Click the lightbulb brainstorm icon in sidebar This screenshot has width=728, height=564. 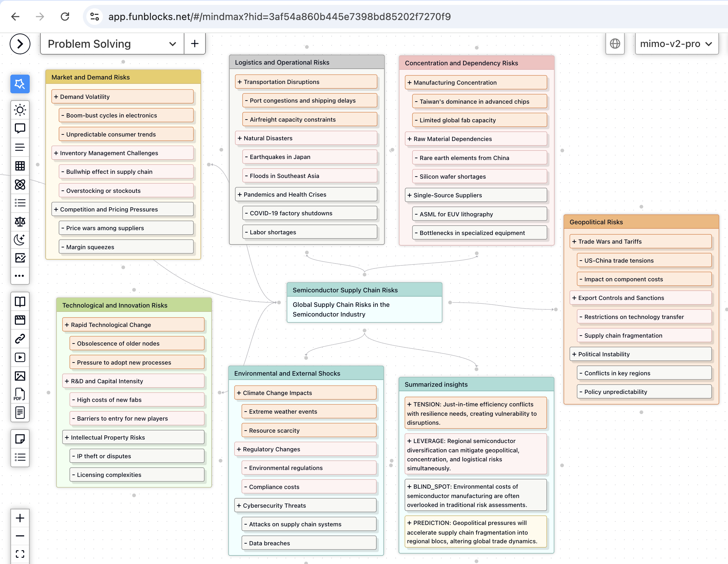pyautogui.click(x=20, y=110)
